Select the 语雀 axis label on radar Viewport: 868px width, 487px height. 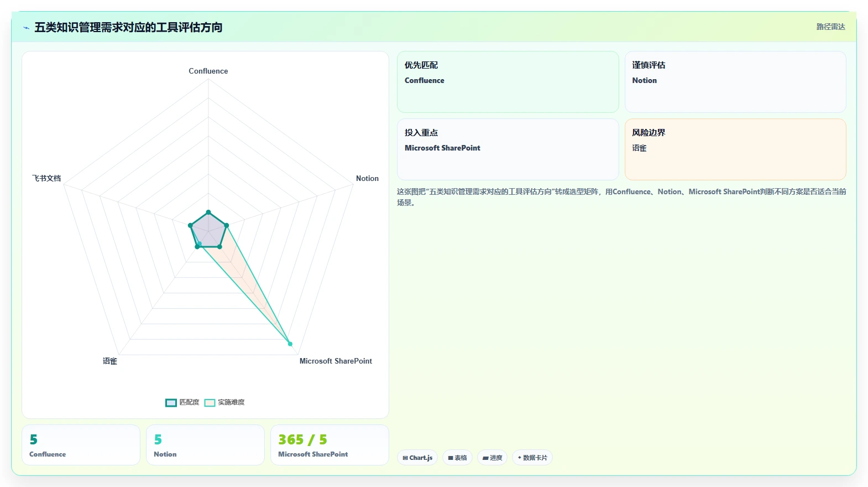110,361
